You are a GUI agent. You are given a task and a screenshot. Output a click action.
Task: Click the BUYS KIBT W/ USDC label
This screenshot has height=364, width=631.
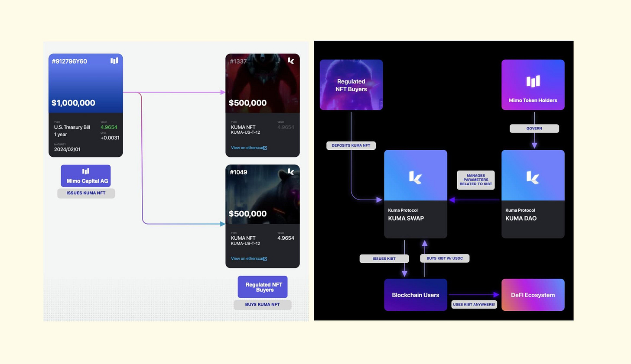(445, 258)
